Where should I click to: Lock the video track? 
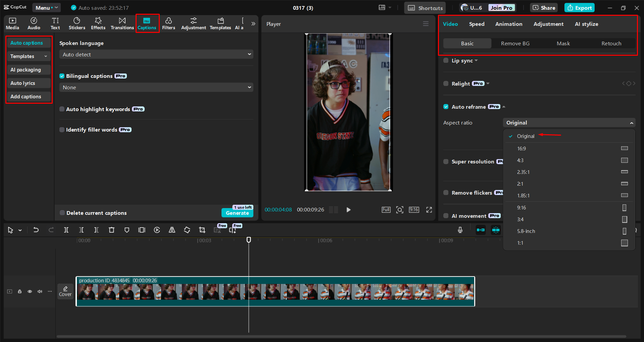[x=20, y=291]
